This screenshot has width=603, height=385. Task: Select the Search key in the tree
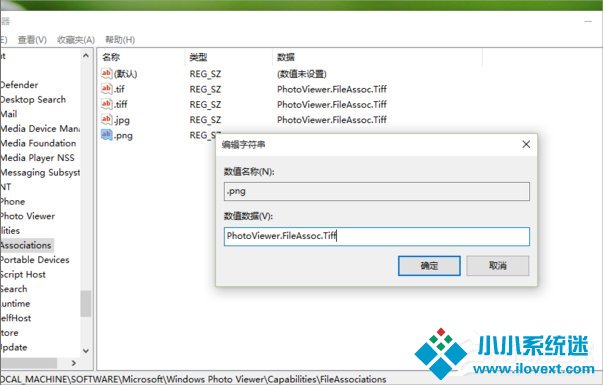pyautogui.click(x=13, y=289)
